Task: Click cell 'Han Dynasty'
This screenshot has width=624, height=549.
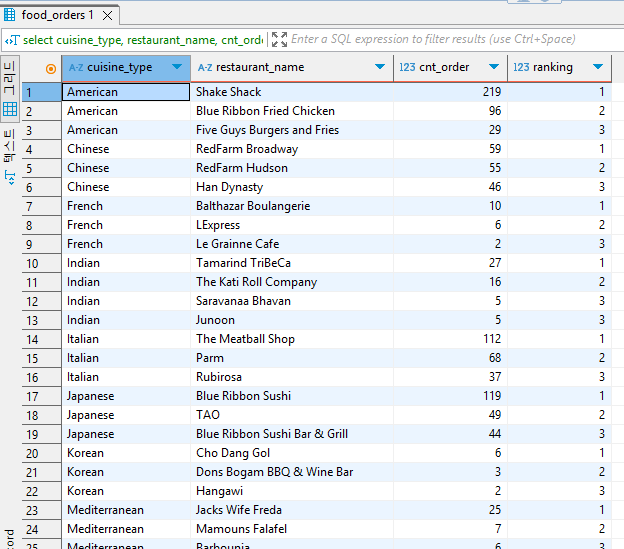Action: coord(292,187)
